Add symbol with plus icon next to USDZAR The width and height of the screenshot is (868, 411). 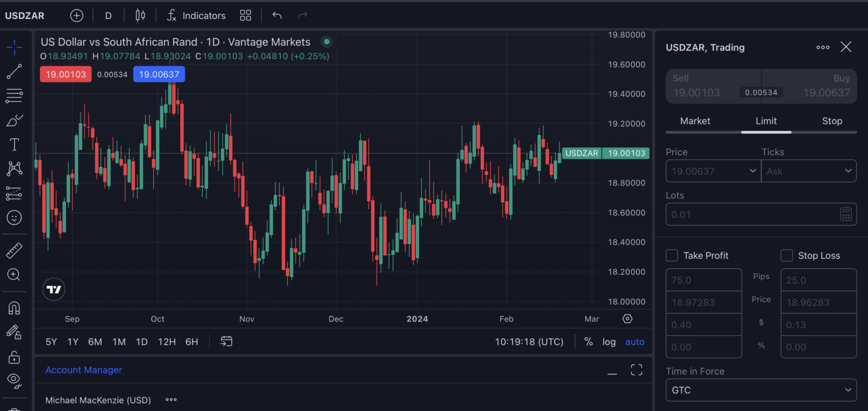tap(77, 16)
